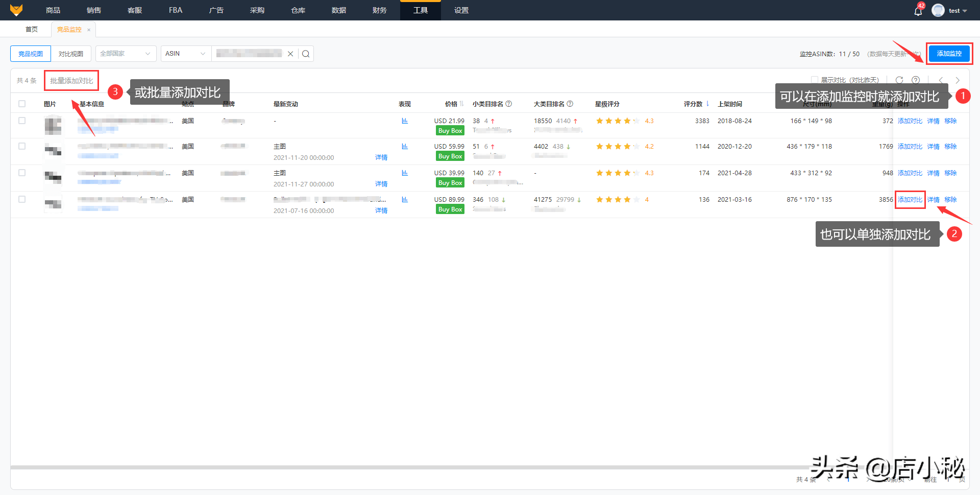Open the 全部国家 country dropdown
Image resolution: width=980 pixels, height=495 pixels.
coord(125,53)
